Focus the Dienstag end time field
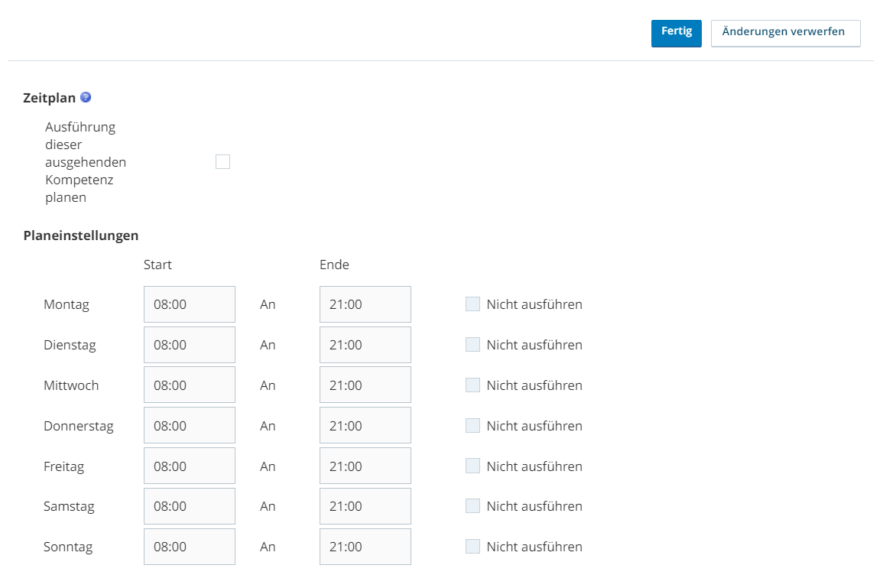This screenshot has height=588, width=883. [x=365, y=345]
